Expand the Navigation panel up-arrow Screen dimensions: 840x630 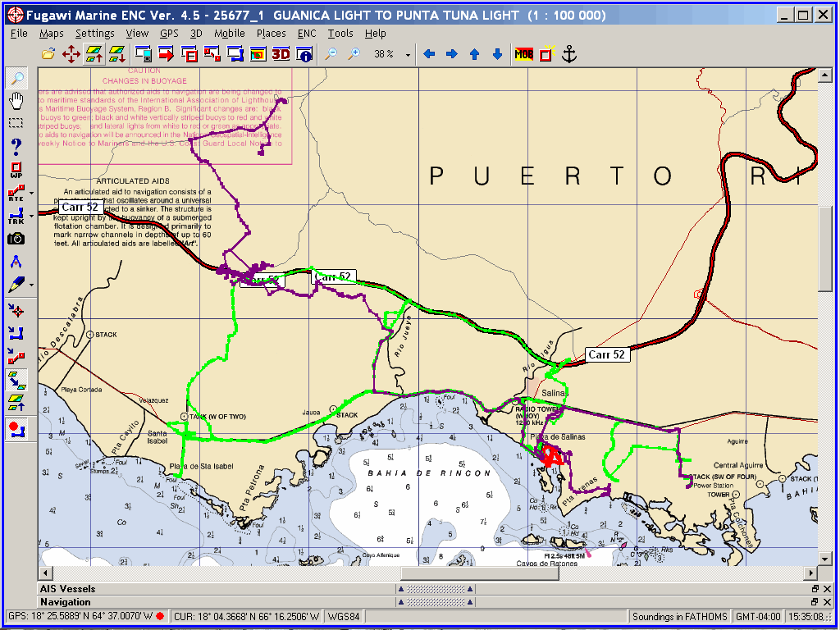point(399,602)
